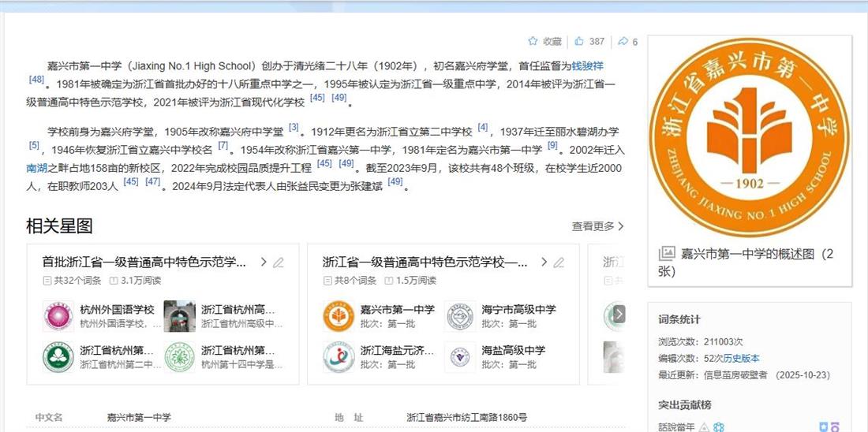Image resolution: width=868 pixels, height=432 pixels.
Task: Open the 钱骏祥 hyperlink
Action: point(587,66)
